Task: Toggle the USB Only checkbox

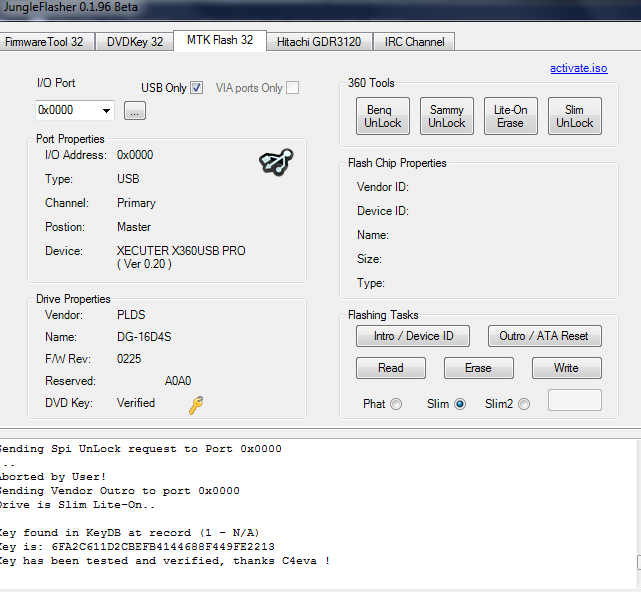Action: (197, 87)
